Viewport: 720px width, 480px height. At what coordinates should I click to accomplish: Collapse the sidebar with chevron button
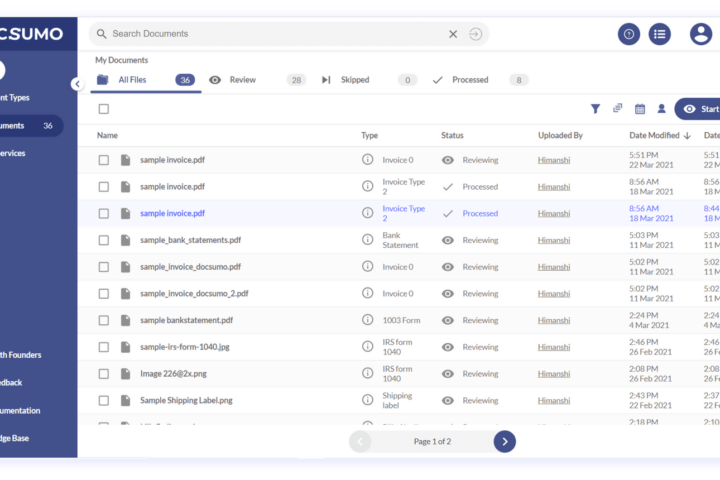(77, 84)
